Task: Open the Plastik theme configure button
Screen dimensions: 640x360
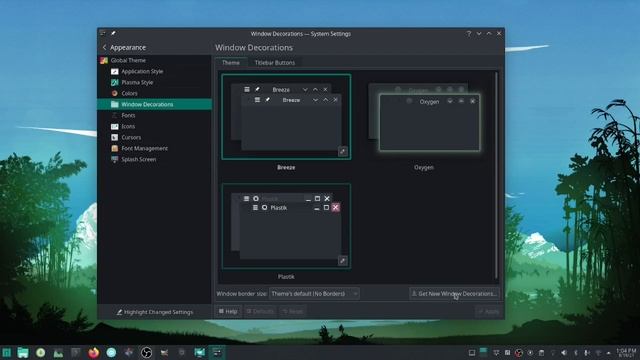Action: point(343,261)
